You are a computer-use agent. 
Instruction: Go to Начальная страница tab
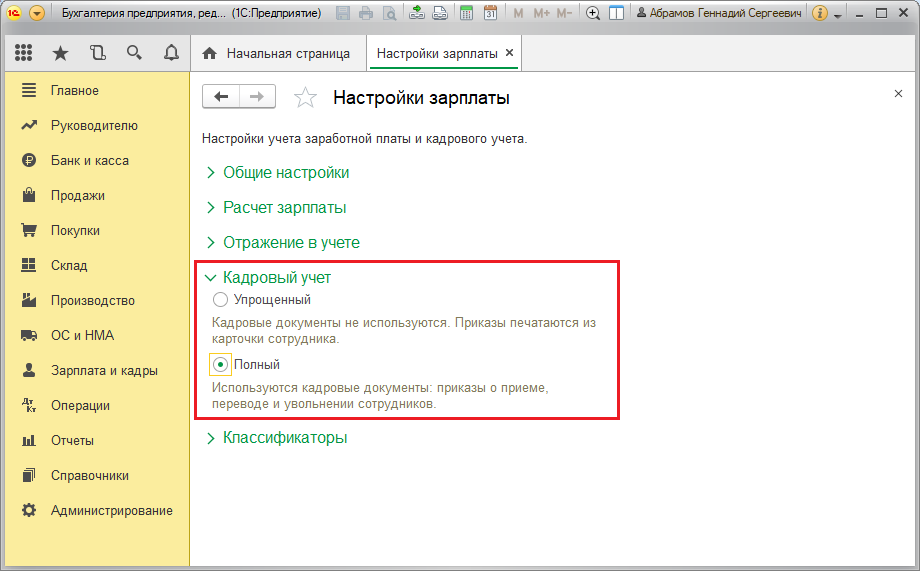pos(276,53)
